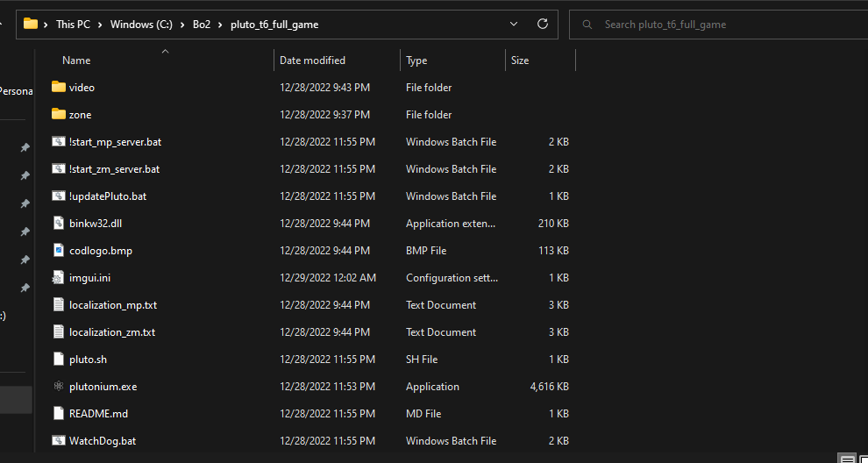Click the SH File type cell
The height and width of the screenshot is (463, 868).
click(422, 359)
